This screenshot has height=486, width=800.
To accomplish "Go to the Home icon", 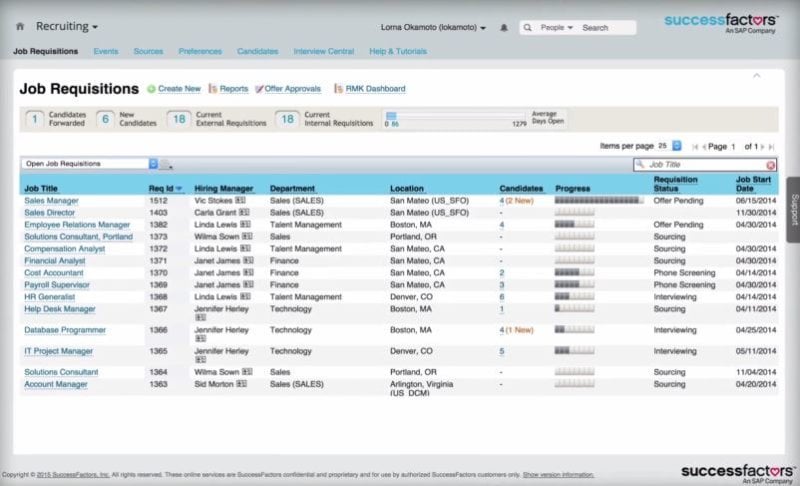I will click(x=20, y=27).
